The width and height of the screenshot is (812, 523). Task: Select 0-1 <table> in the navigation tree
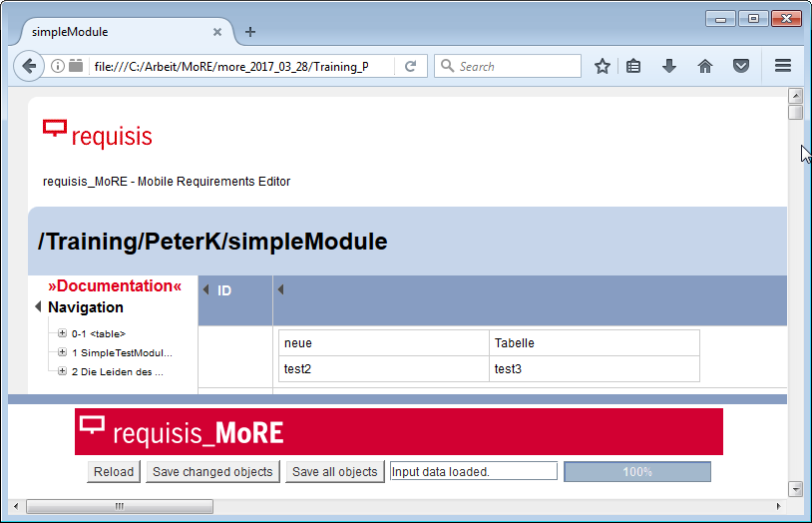[x=99, y=333]
